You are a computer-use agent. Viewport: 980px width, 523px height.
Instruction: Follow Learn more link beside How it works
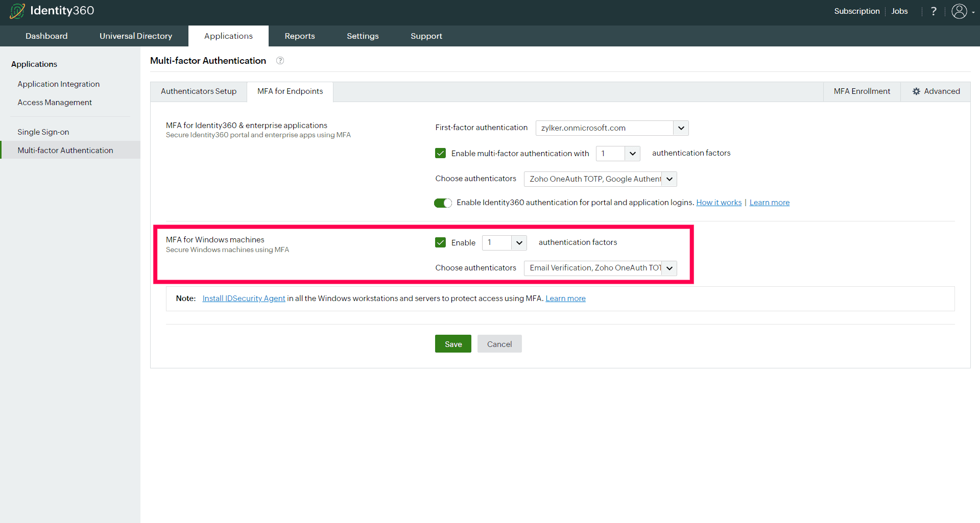click(770, 203)
